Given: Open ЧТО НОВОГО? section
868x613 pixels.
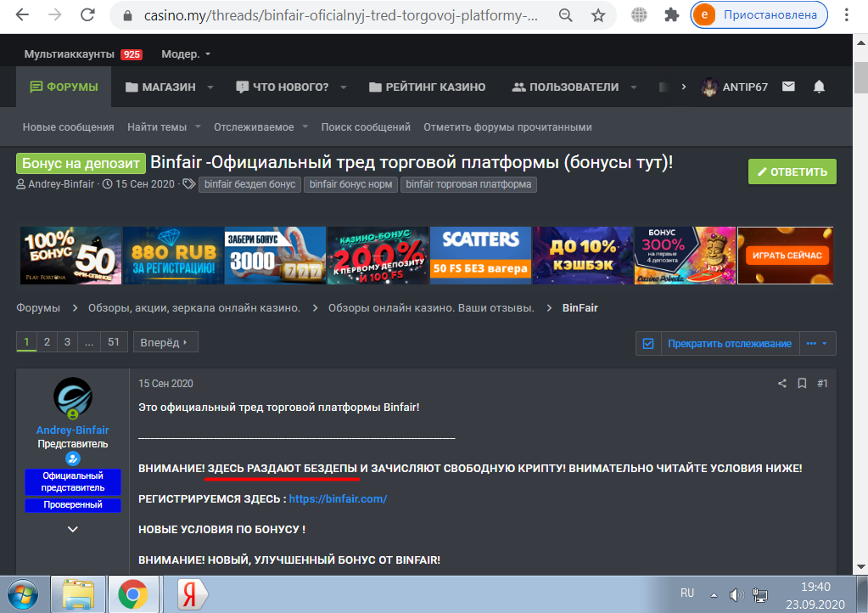Looking at the screenshot, I should [x=283, y=87].
